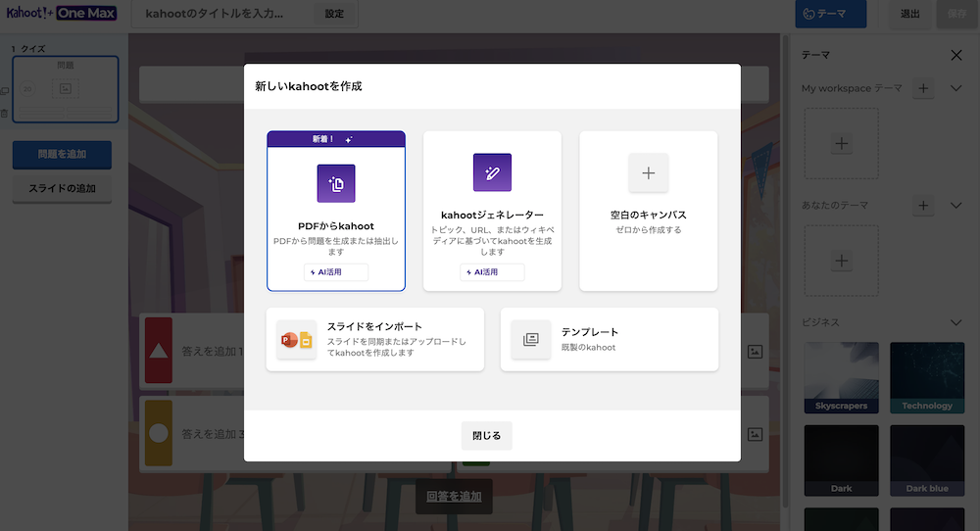Click the テーマ button in top bar
The image size is (980, 531).
831,14
